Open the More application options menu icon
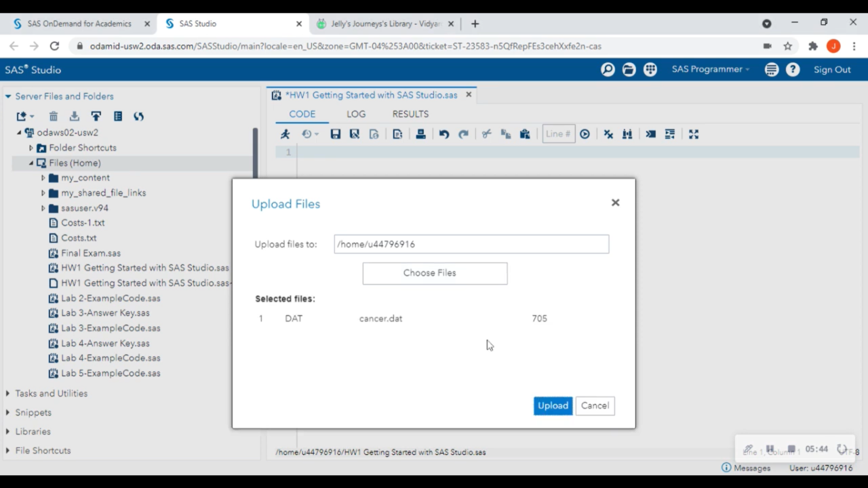The image size is (868, 488). [772, 69]
